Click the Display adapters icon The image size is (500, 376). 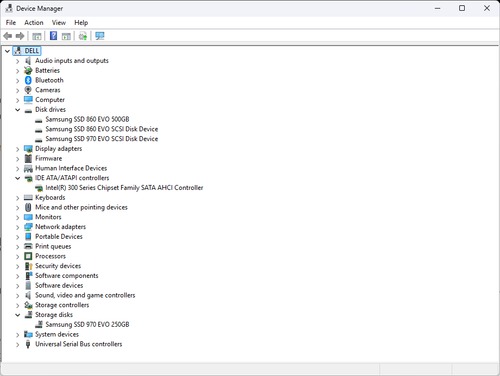coord(28,149)
